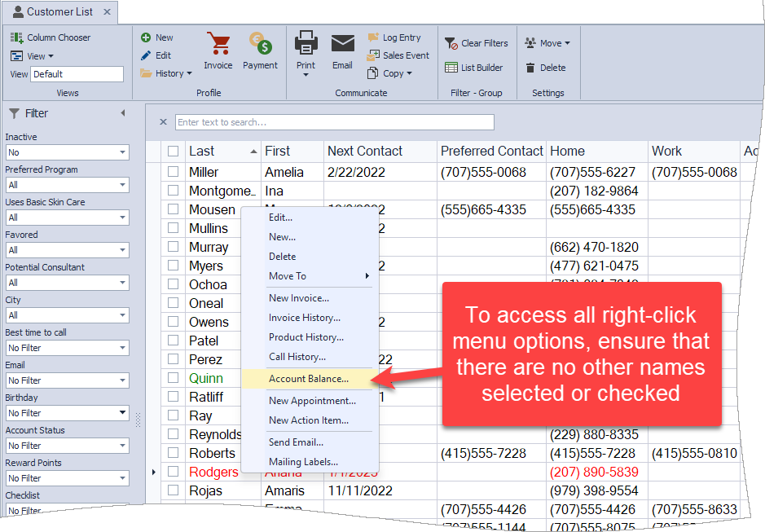Click the Rodgers last name cell
The image size is (765, 532).
click(213, 472)
